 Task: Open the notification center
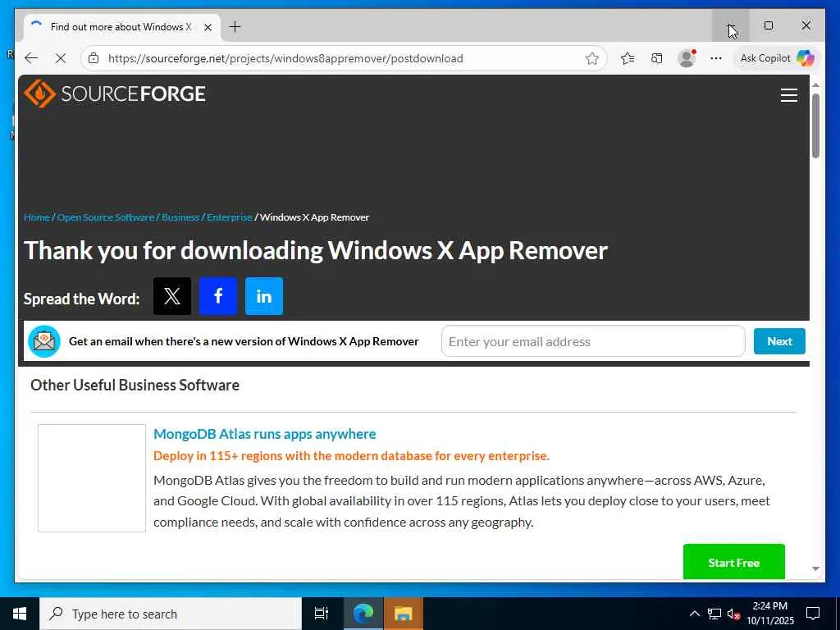(x=813, y=614)
